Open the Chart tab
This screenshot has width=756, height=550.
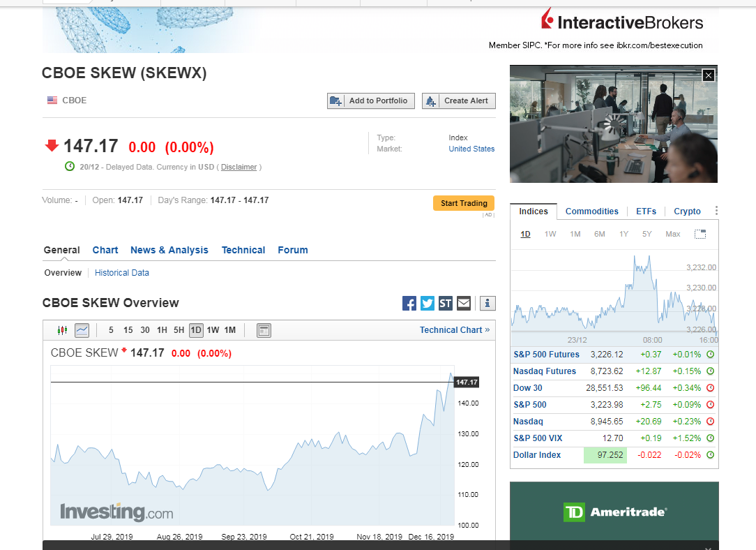[105, 250]
